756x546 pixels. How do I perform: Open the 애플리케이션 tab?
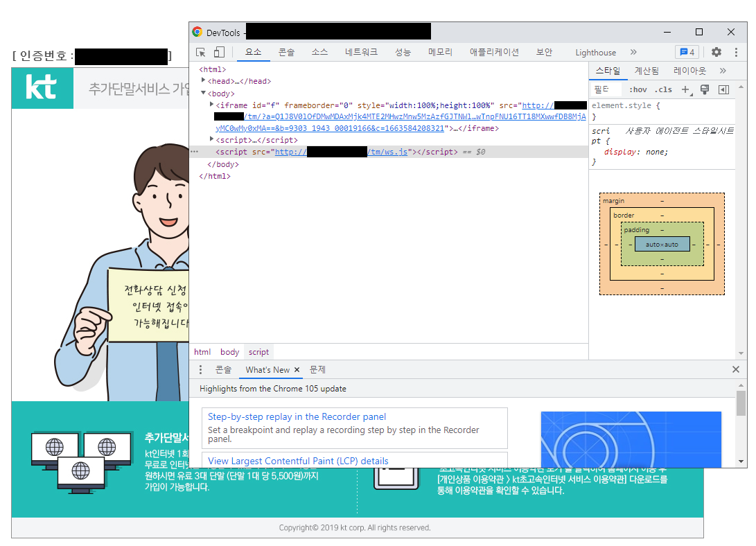coord(494,52)
